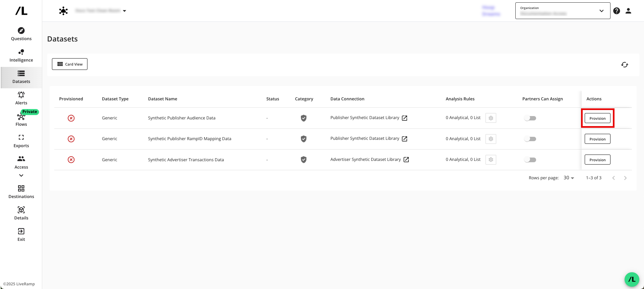Click the Dataset Name column header
The height and width of the screenshot is (289, 644).
tap(163, 99)
